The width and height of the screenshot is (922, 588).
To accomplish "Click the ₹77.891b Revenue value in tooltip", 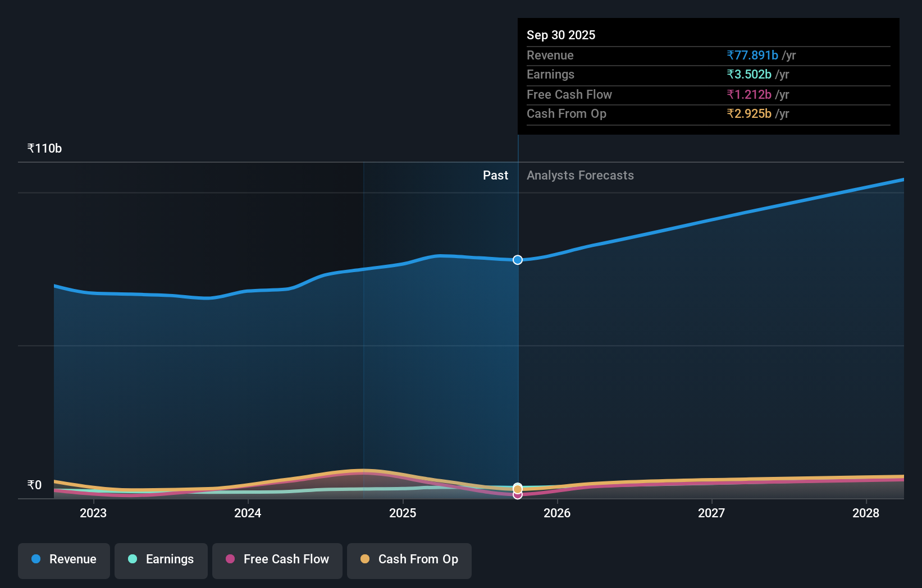I will coord(752,56).
